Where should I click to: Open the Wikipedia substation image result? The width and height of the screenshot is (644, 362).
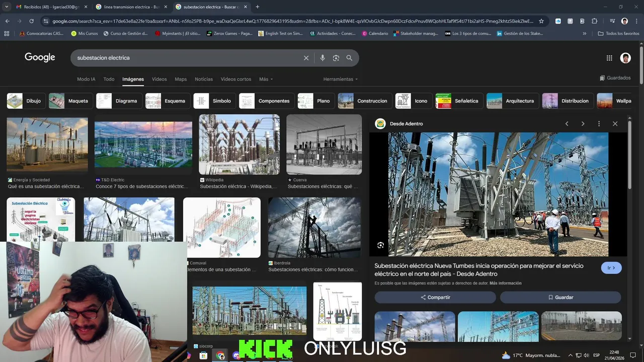tap(239, 144)
